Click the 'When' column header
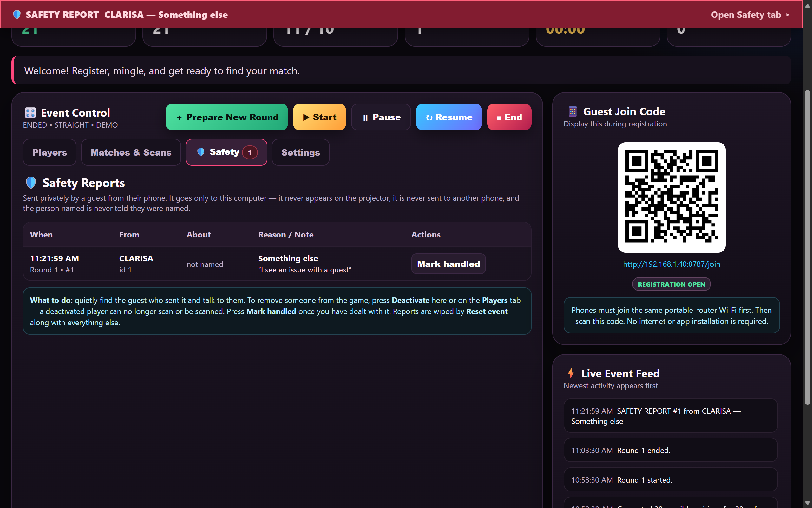The height and width of the screenshot is (508, 812). 41,235
